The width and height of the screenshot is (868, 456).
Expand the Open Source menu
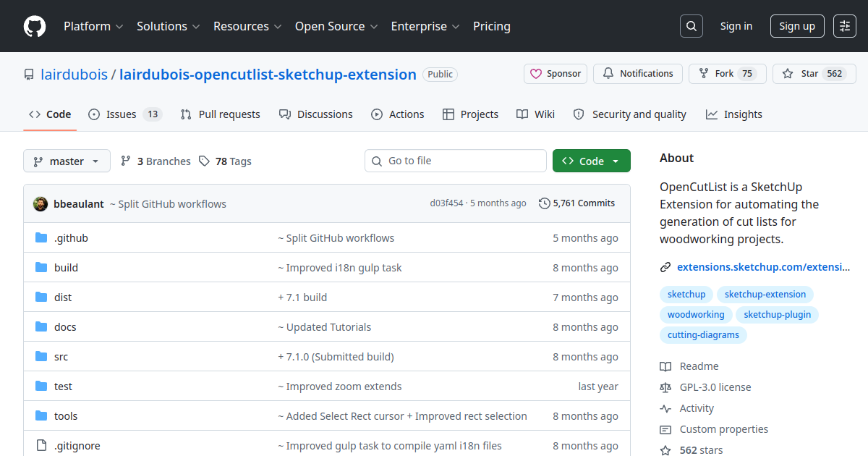336,26
